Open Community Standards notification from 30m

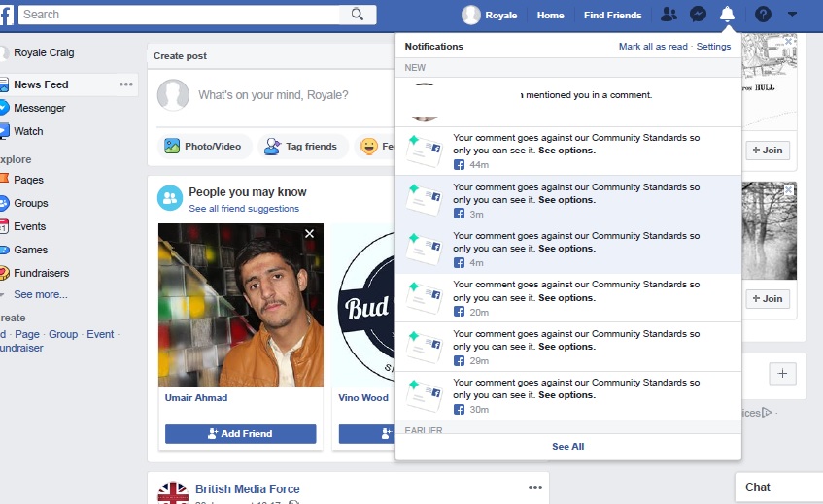[568, 396]
